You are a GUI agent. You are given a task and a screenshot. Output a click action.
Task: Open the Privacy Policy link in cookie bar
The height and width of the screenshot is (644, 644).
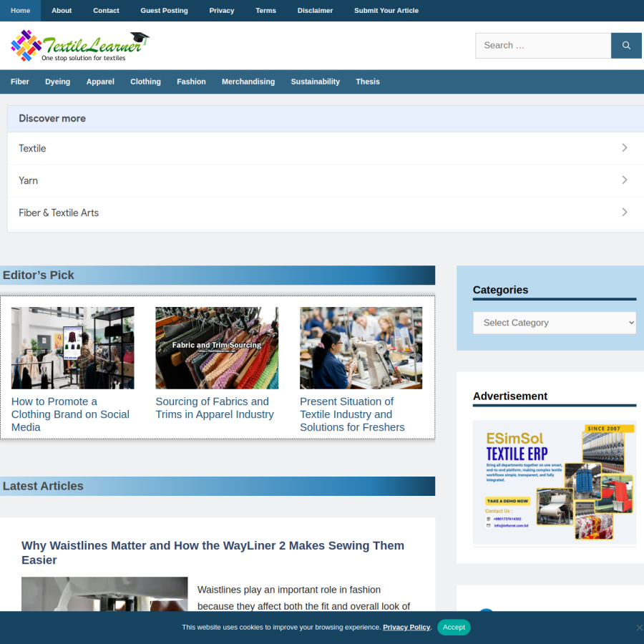click(x=406, y=627)
